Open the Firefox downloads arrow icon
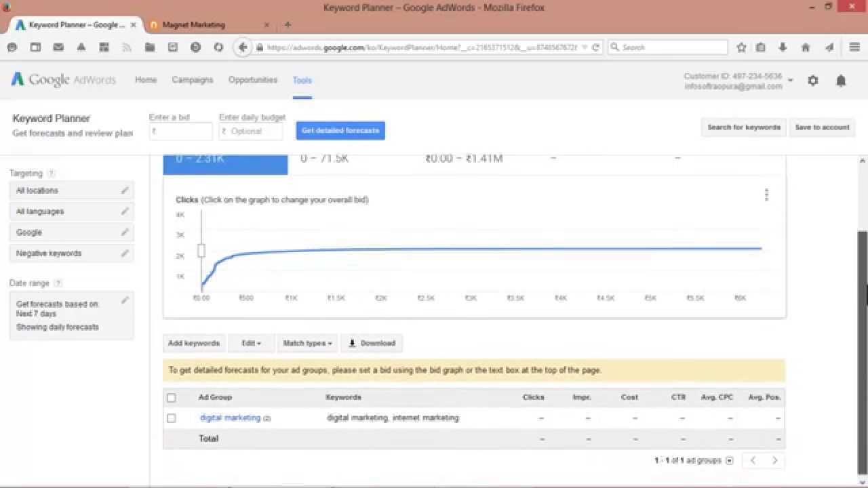Viewport: 868px width, 488px height. pyautogui.click(x=783, y=47)
